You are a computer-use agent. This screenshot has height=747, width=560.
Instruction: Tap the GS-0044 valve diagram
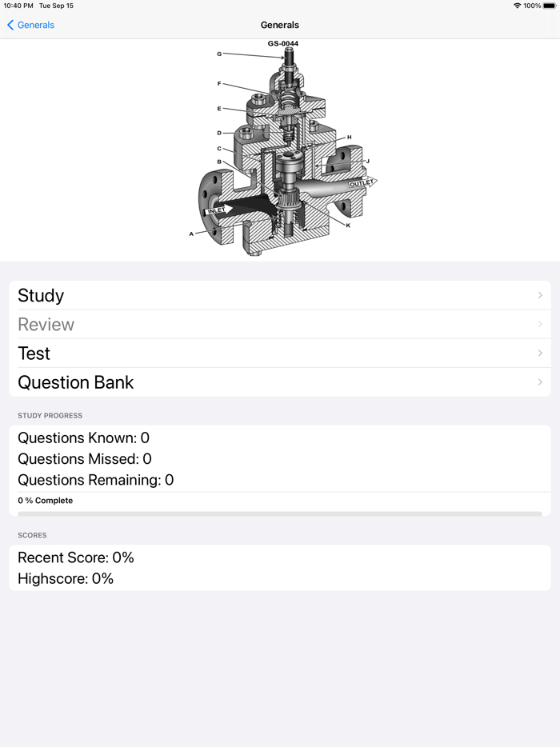(280, 148)
